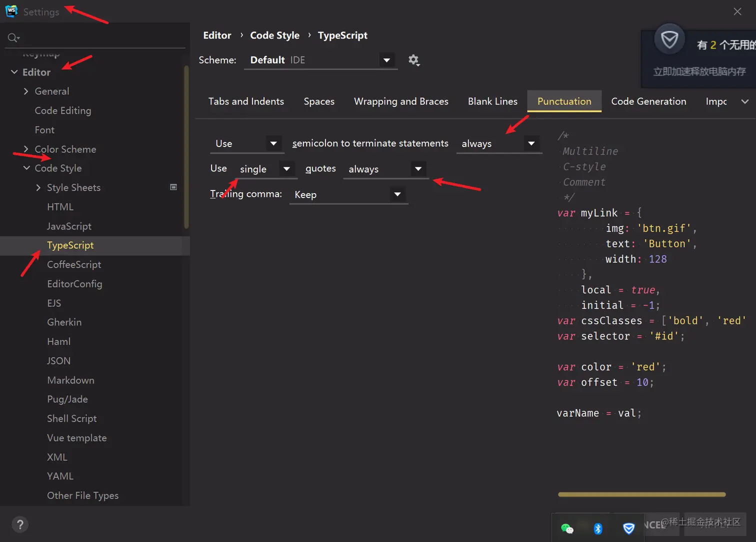Open the semicolon 'always' dropdown
The image size is (756, 542).
pyautogui.click(x=499, y=144)
